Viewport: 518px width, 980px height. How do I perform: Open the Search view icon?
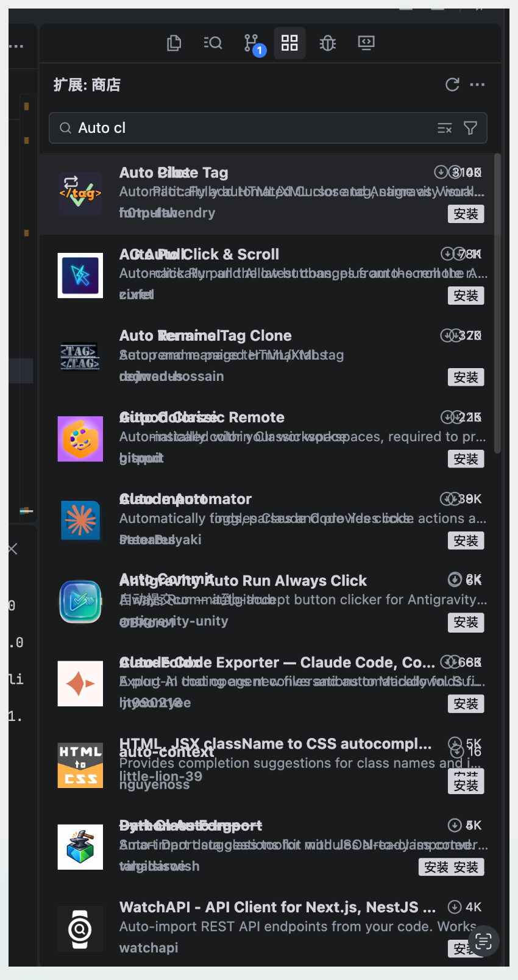(213, 43)
